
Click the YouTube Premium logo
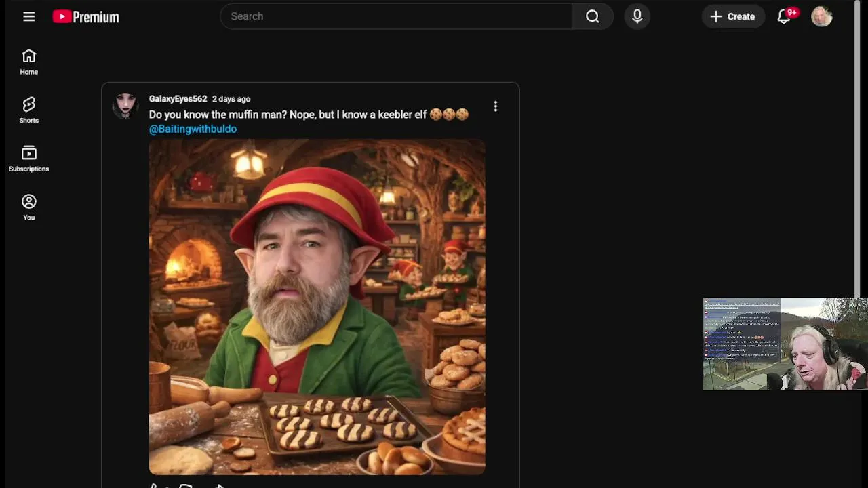(x=86, y=17)
